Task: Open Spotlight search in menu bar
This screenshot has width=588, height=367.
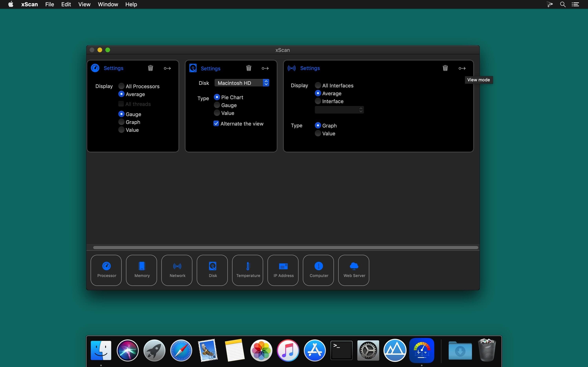Action: point(563,4)
